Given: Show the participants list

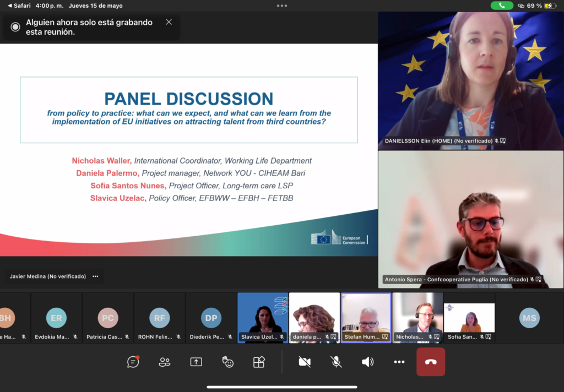Looking at the screenshot, I should (164, 362).
